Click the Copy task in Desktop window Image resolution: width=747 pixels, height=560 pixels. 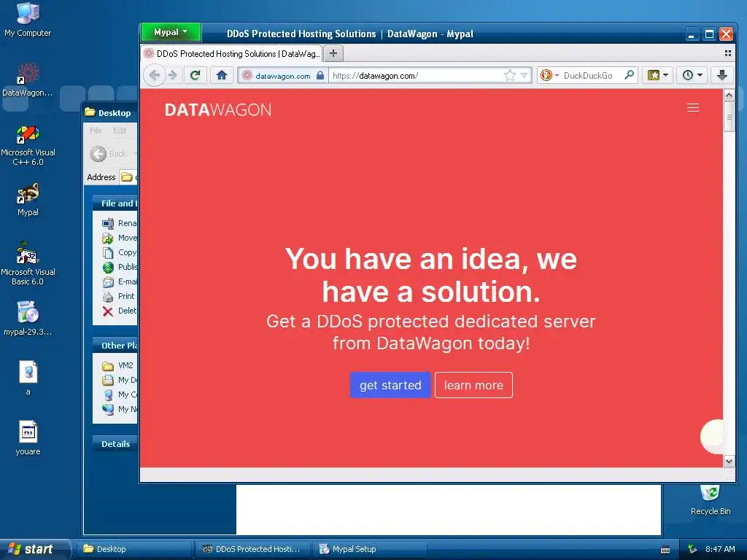[x=119, y=252]
